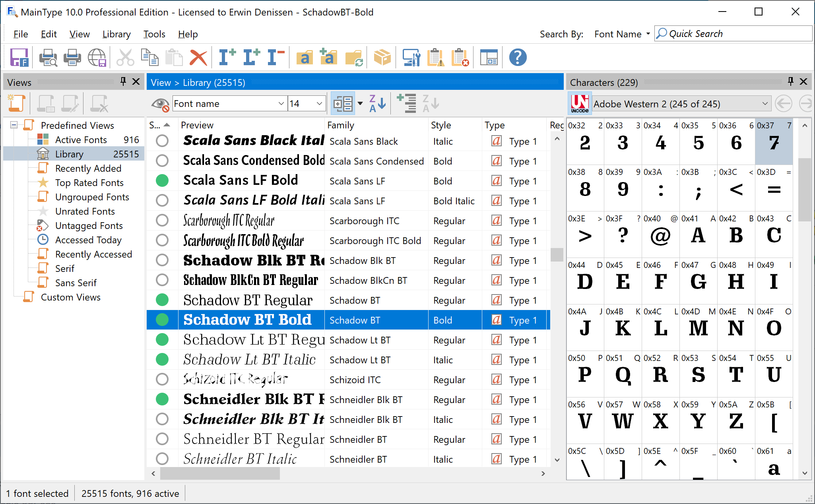This screenshot has height=504, width=815.
Task: Click the font folder icon with letter a
Action: click(x=305, y=58)
